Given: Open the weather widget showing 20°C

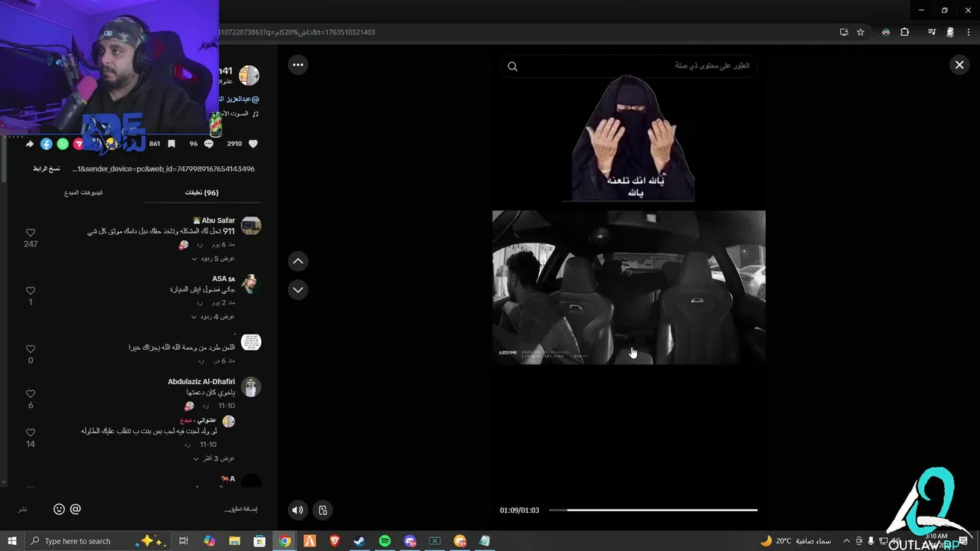Looking at the screenshot, I should coord(795,541).
